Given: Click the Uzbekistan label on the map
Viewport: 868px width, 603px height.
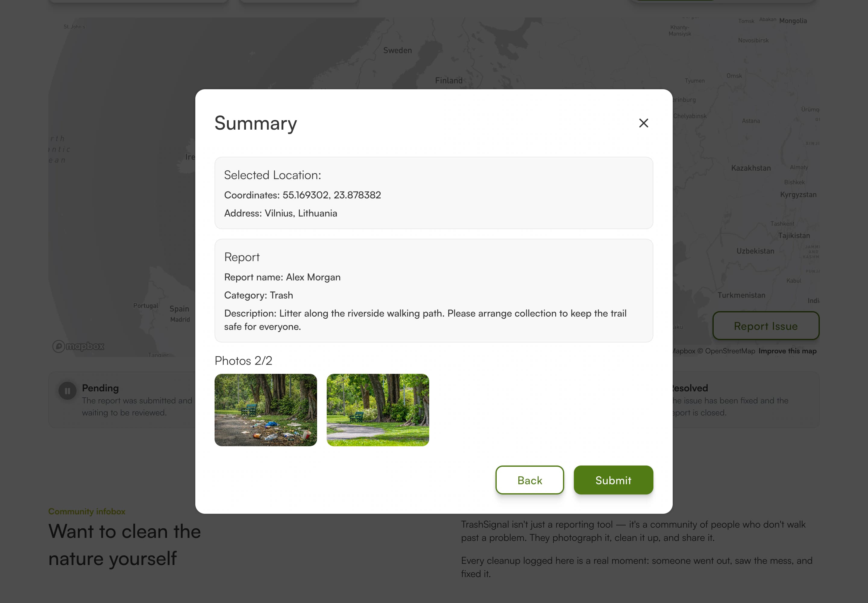Looking at the screenshot, I should (755, 251).
